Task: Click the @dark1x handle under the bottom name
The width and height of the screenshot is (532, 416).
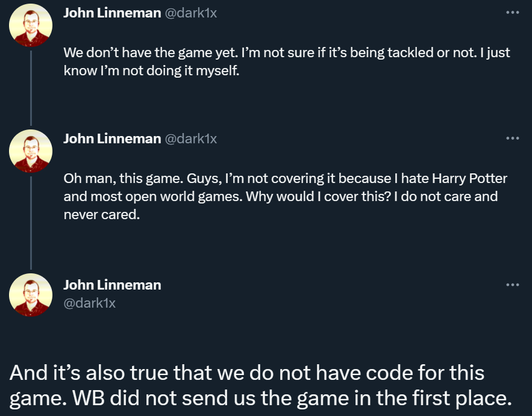Action: pyautogui.click(x=89, y=303)
